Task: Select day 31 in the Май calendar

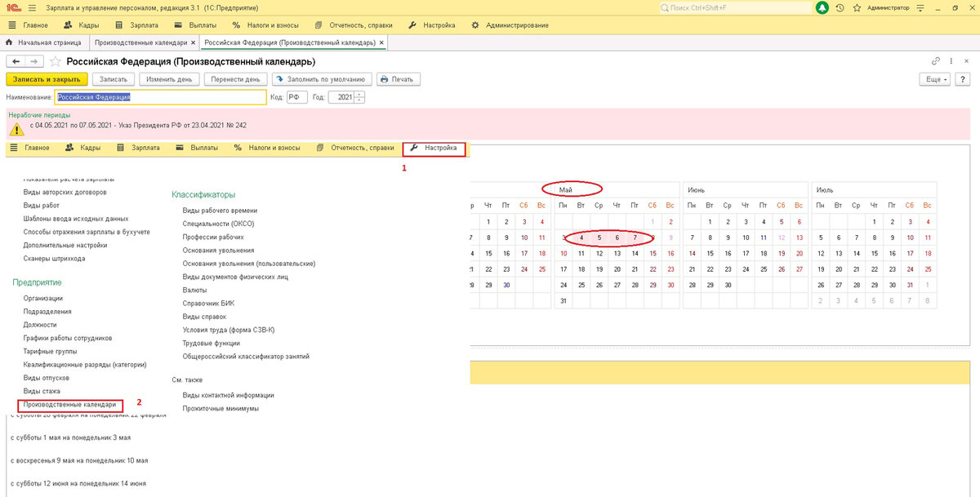Action: click(x=563, y=301)
